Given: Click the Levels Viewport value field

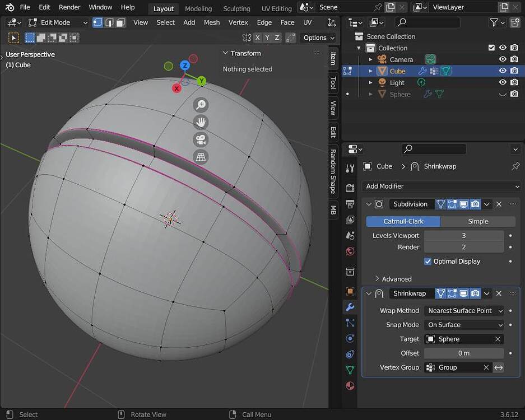Looking at the screenshot, I should [x=464, y=236].
